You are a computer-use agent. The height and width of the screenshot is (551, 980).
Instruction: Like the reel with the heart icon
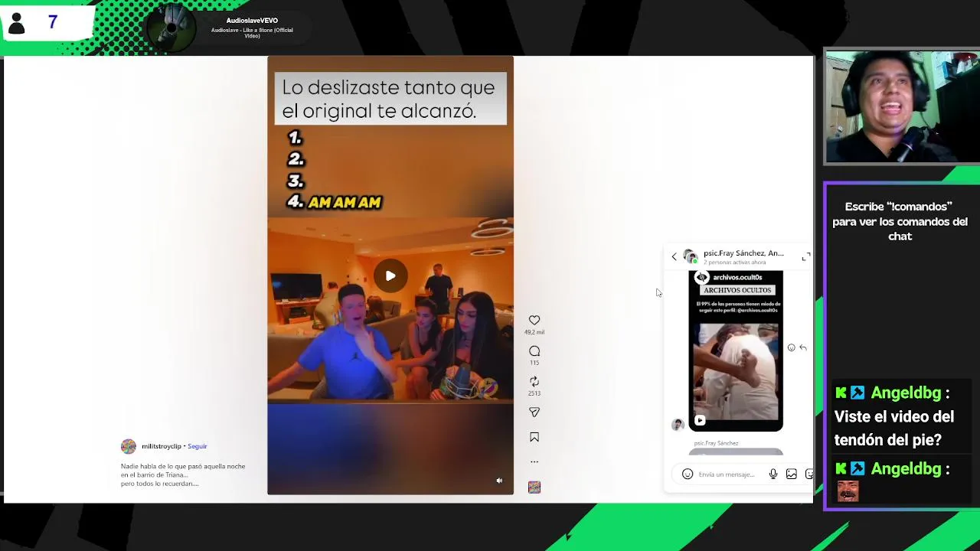pyautogui.click(x=534, y=321)
